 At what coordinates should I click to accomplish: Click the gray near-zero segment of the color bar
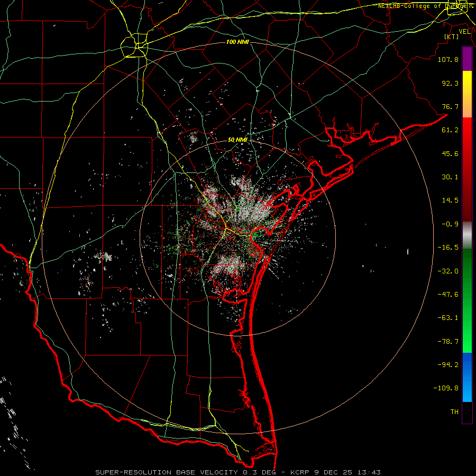(x=467, y=235)
